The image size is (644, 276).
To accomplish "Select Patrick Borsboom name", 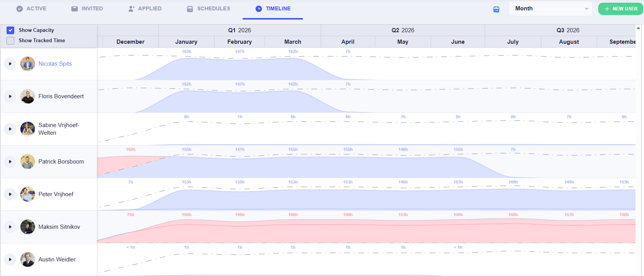I will (x=61, y=162).
